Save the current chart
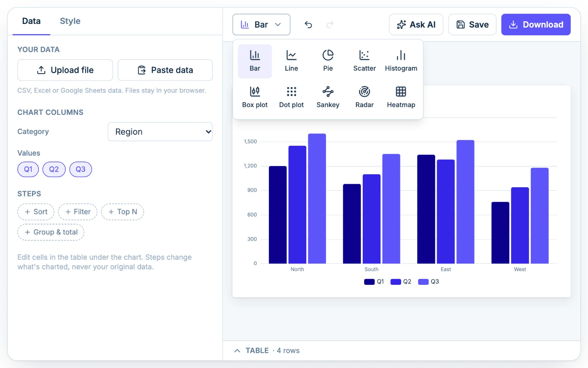 [x=472, y=25]
